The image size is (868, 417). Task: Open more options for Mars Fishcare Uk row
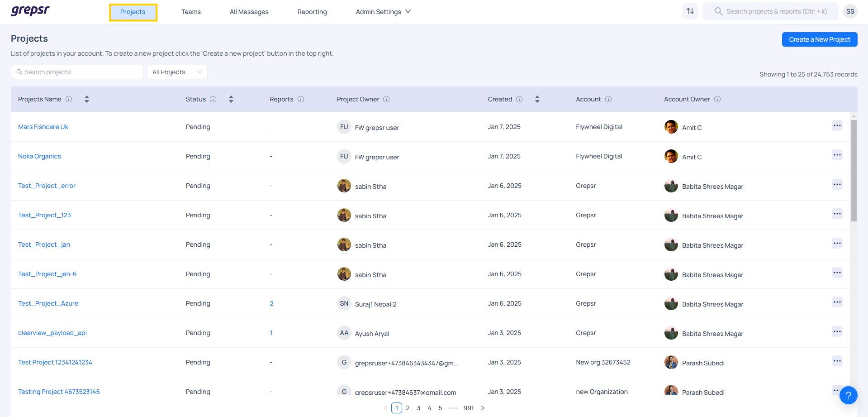[837, 126]
